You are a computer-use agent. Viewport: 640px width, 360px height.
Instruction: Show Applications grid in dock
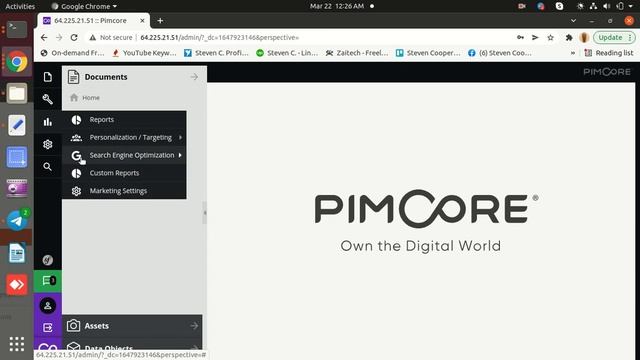tap(17, 344)
